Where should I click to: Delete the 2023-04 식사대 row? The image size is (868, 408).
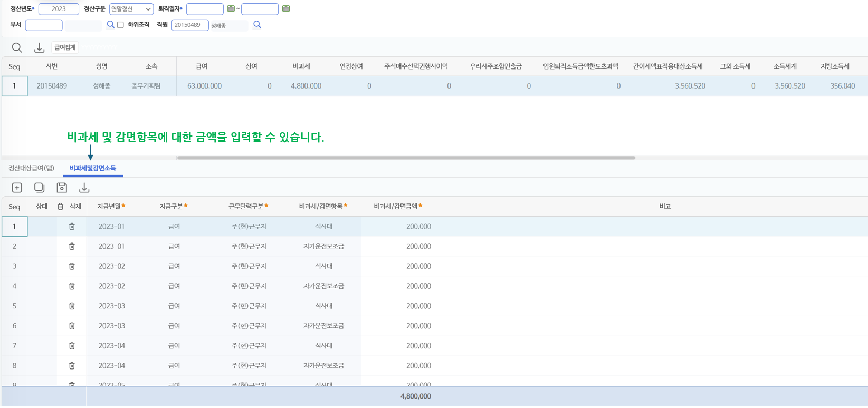click(x=72, y=346)
